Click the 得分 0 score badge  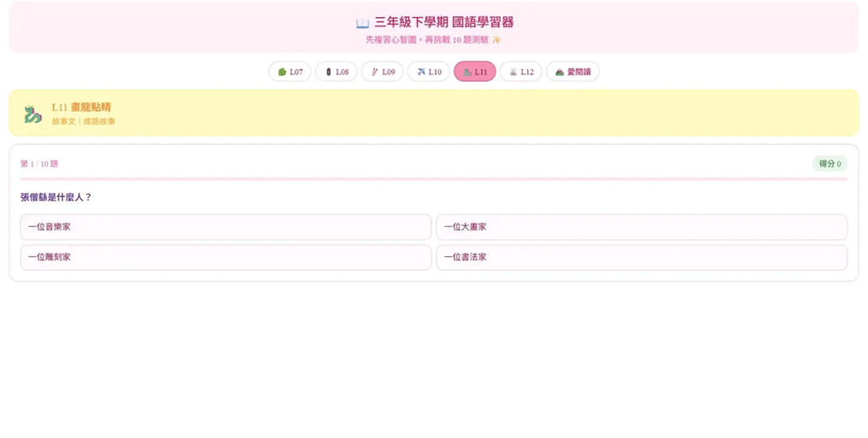tap(830, 164)
